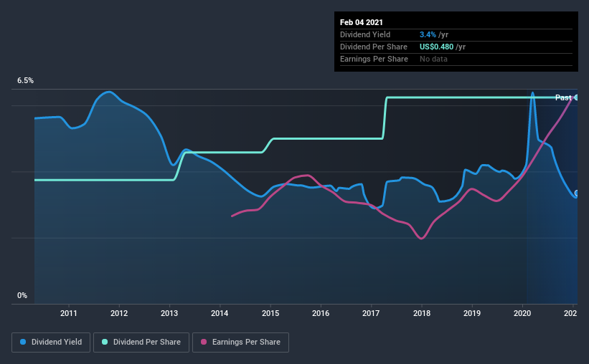Click the pink Earnings Per Share legend dot

(x=204, y=342)
